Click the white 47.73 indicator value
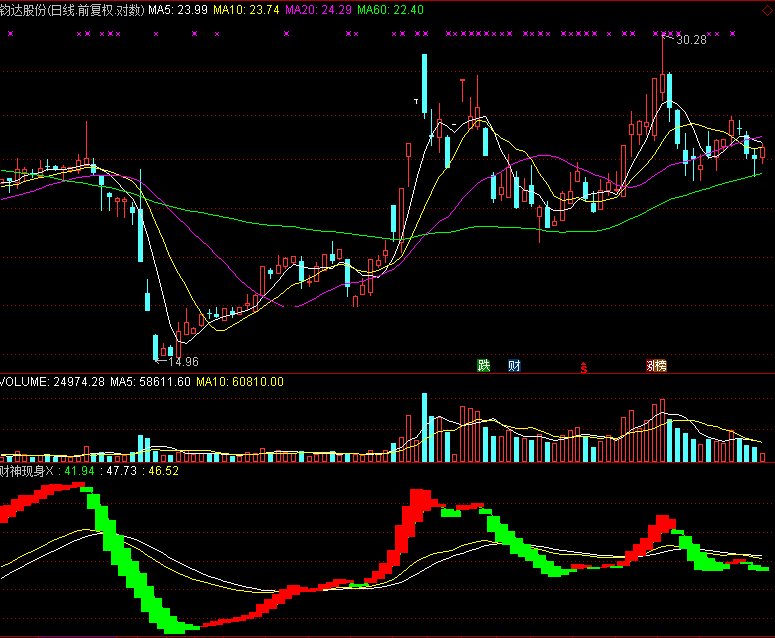775x638 pixels. coord(122,471)
